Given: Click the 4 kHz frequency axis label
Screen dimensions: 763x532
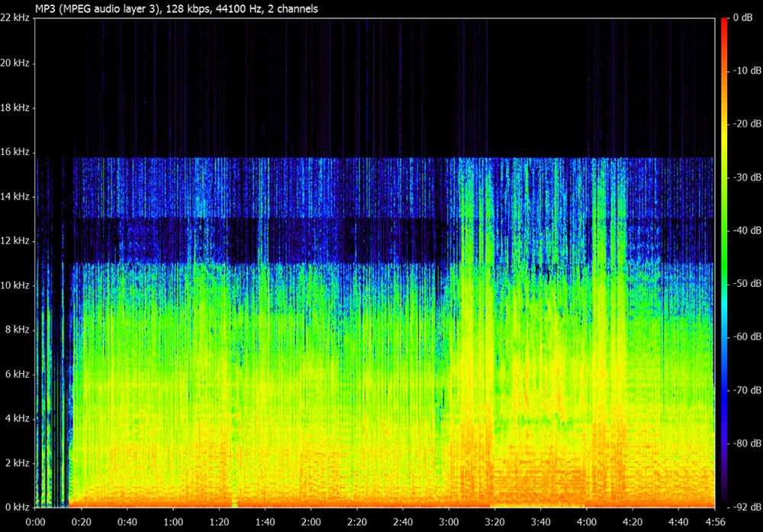Looking at the screenshot, I should [x=18, y=418].
